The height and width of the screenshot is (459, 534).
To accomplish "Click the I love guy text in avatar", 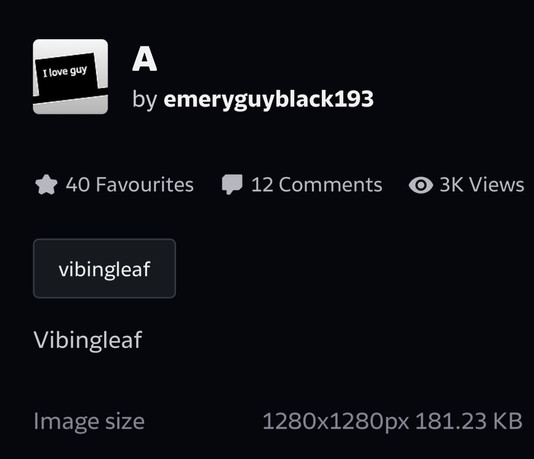I will (65, 71).
